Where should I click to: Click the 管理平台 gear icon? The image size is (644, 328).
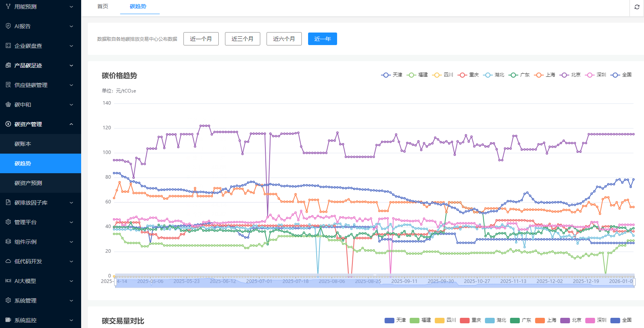8,222
